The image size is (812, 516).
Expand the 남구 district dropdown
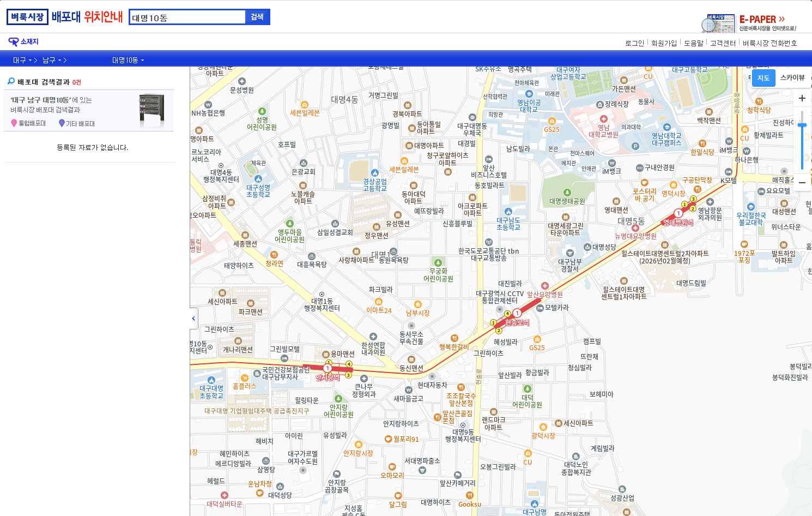point(52,60)
